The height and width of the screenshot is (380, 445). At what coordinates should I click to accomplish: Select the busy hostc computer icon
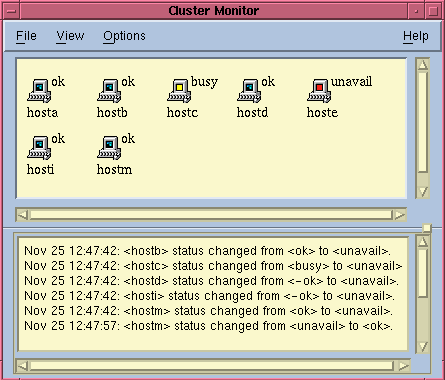pos(179,91)
